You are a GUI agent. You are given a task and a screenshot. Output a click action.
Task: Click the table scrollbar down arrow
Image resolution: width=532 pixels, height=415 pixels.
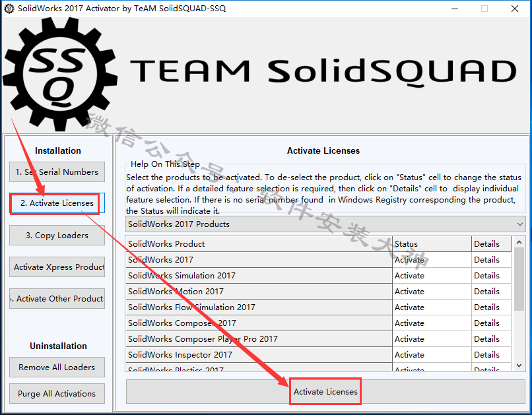(519, 365)
